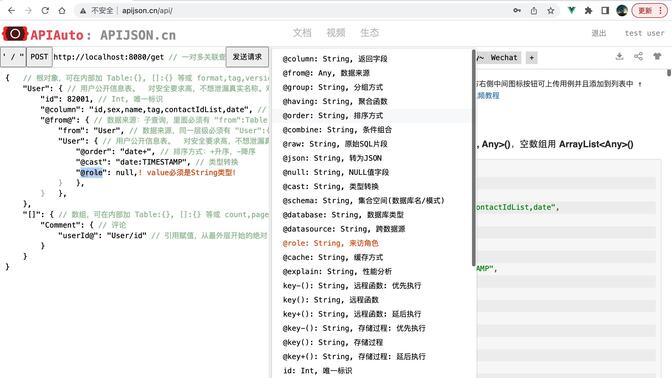672x378 pixels.
Task: Click the request URL input field
Action: click(139, 57)
